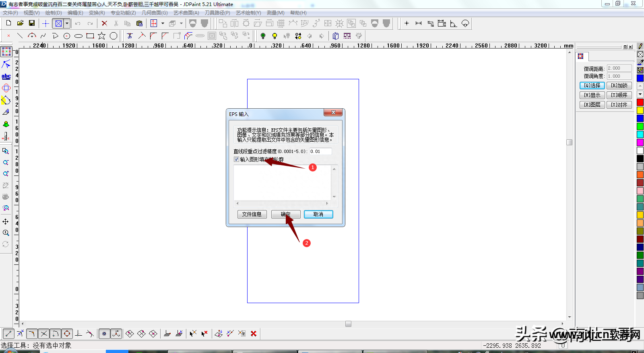Click the Save floppy disk icon
The height and width of the screenshot is (353, 644).
[x=32, y=23]
